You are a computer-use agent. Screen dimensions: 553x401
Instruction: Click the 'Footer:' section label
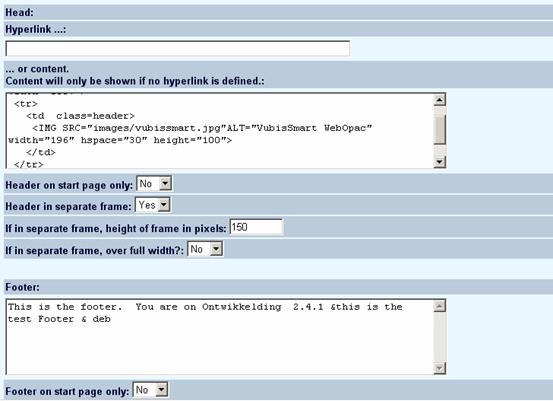coord(23,287)
